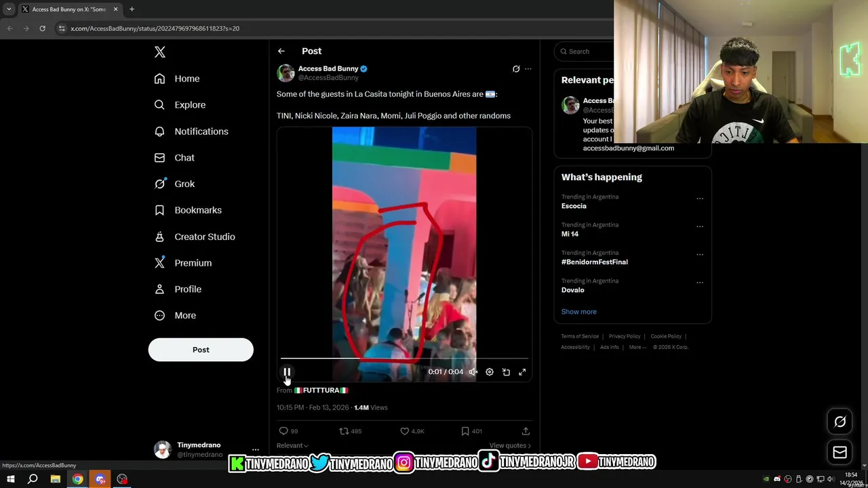Click the @AccessBadBunny handle
This screenshot has height=488, width=868.
coord(328,78)
